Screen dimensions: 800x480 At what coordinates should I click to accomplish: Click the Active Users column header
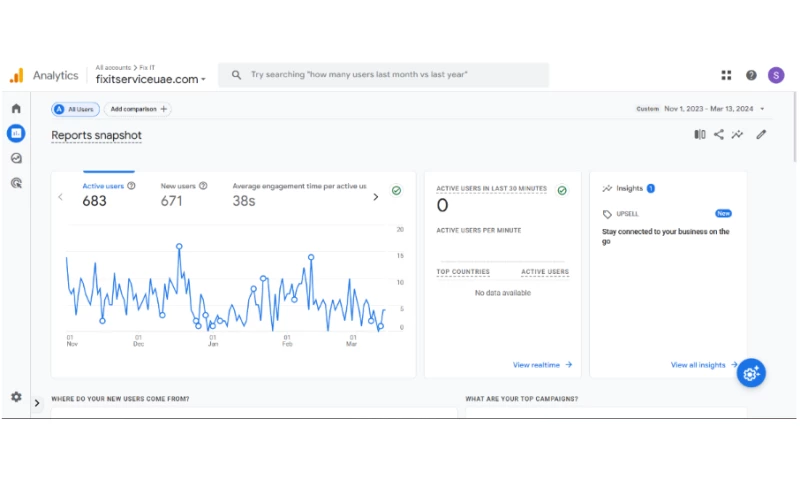tap(545, 272)
